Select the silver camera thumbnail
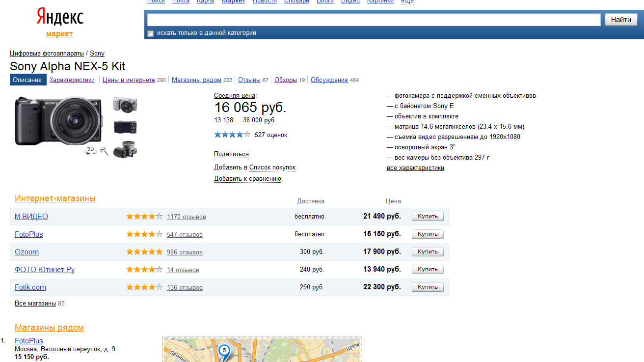Screen dimensions: 644x362 tap(125, 104)
